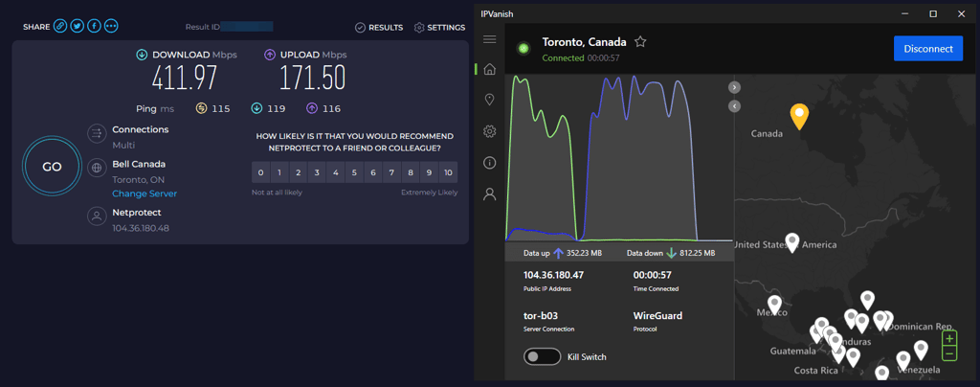
Task: Open more share options ellipsis
Action: pyautogui.click(x=112, y=26)
